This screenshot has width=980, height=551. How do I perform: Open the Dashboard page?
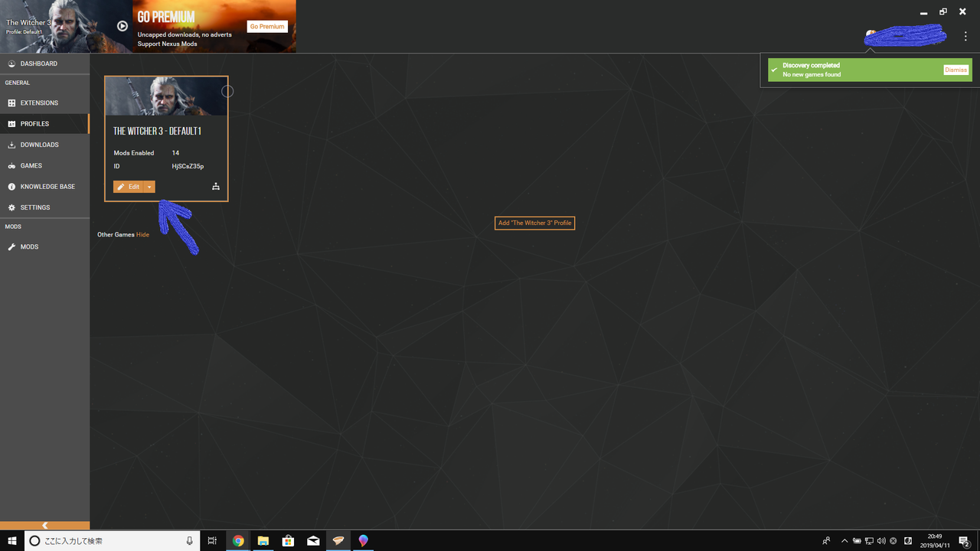pyautogui.click(x=44, y=64)
